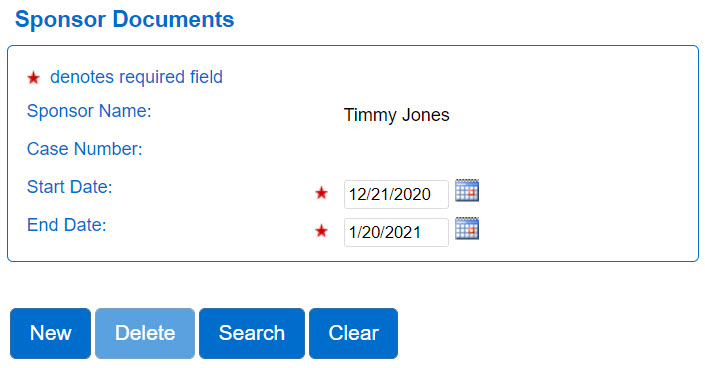705x368 pixels.
Task: Click the red star beside End Date field
Action: [321, 231]
